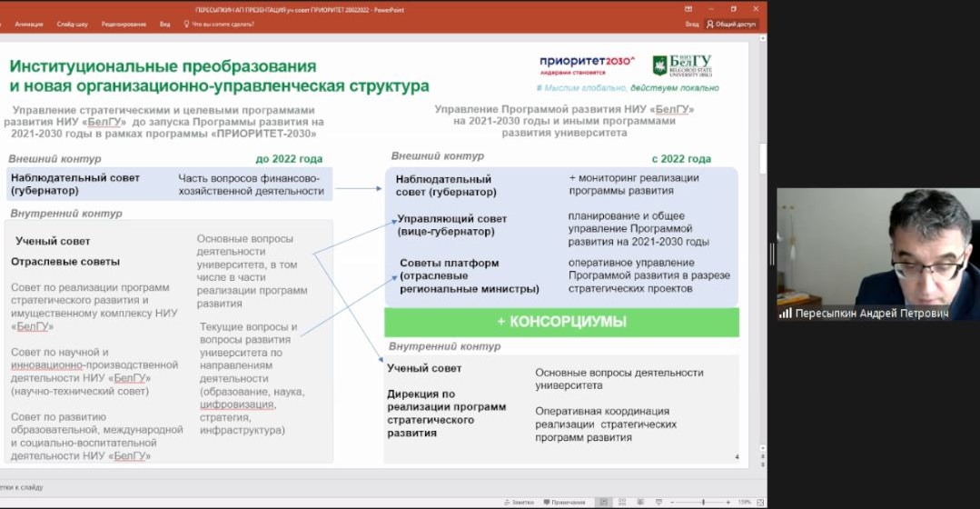Select the Вид ribbon tab

164,25
